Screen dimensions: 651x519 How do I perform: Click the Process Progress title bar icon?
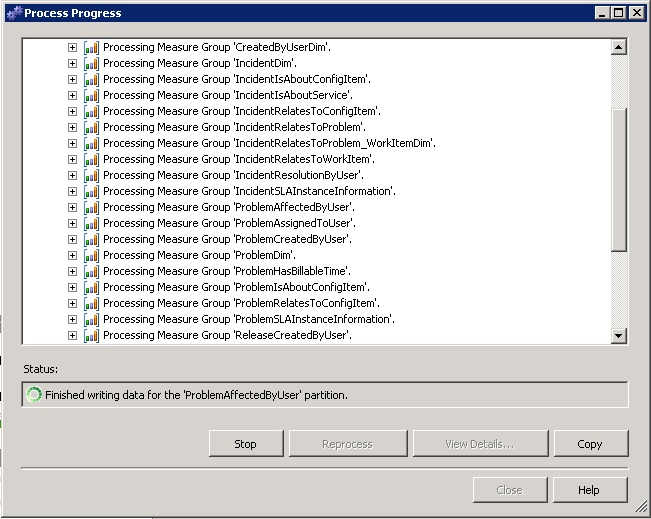pyautogui.click(x=12, y=13)
